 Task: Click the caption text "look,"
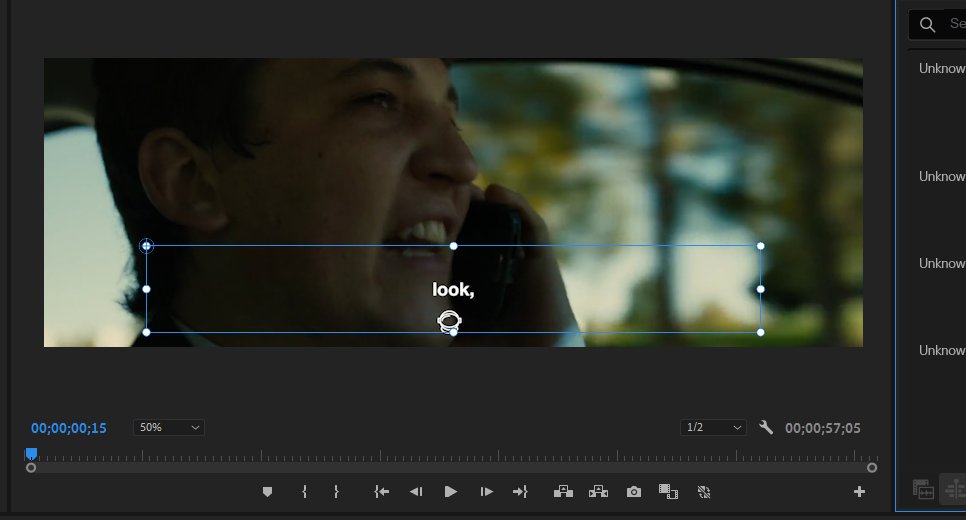[x=453, y=290]
